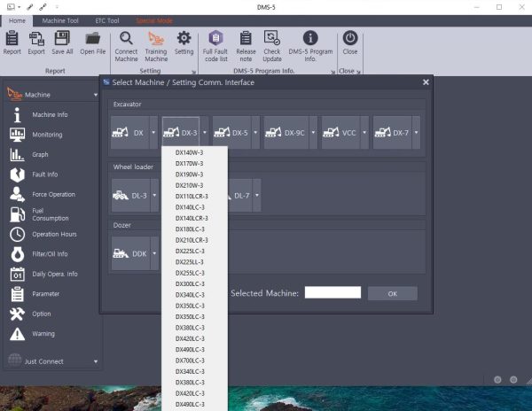Close the Select Machine dialog
Viewport: 532px width, 411px height.
(x=426, y=82)
